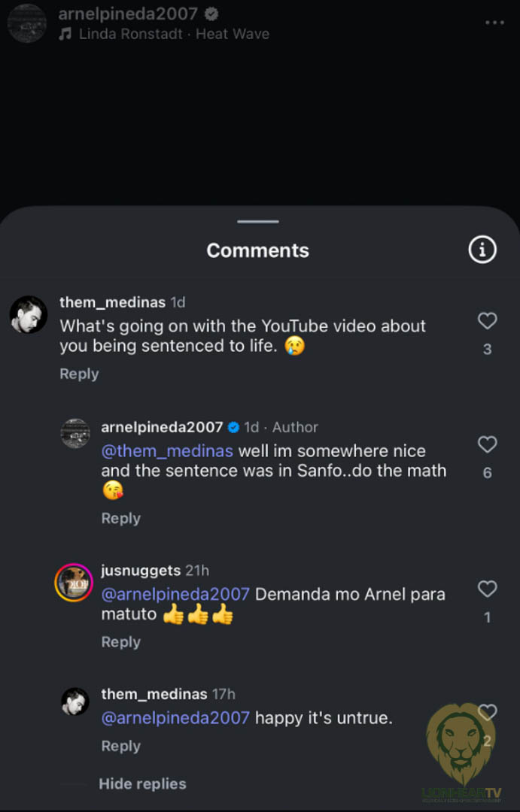Like arnelpineda2007's author reply
Image resolution: width=520 pixels, height=812 pixels.
click(x=488, y=445)
